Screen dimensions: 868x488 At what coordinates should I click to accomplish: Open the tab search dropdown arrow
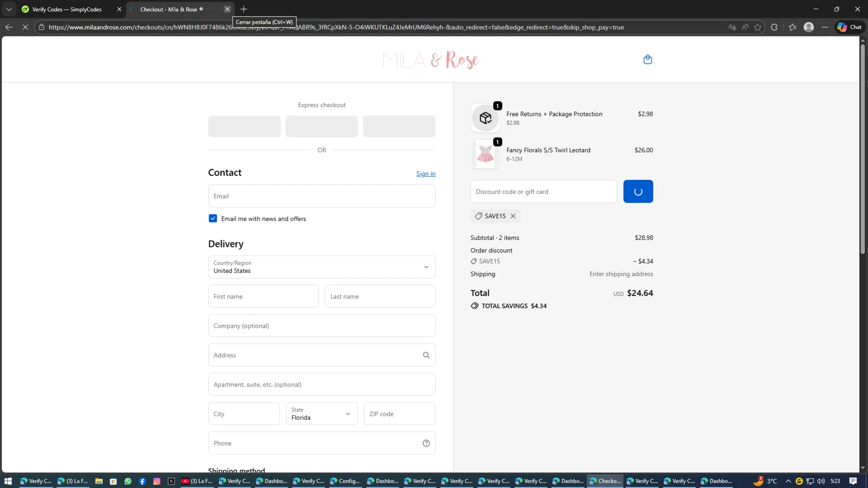(x=9, y=9)
